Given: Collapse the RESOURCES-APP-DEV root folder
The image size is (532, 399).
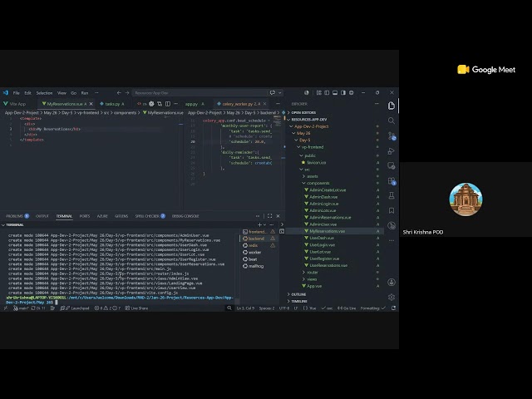Looking at the screenshot, I should pyautogui.click(x=309, y=120).
